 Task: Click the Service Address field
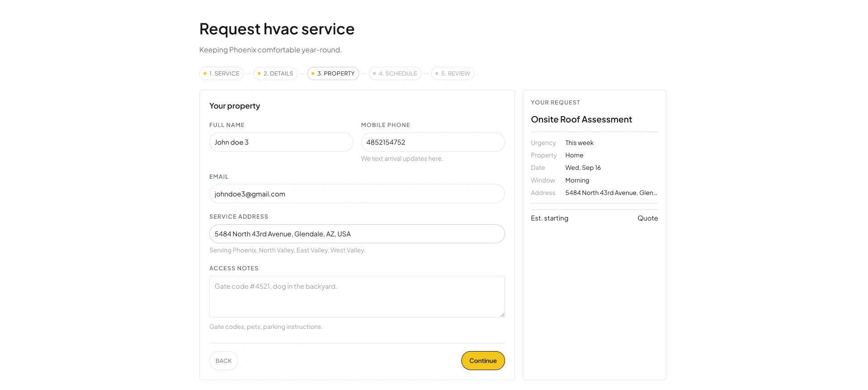click(357, 234)
